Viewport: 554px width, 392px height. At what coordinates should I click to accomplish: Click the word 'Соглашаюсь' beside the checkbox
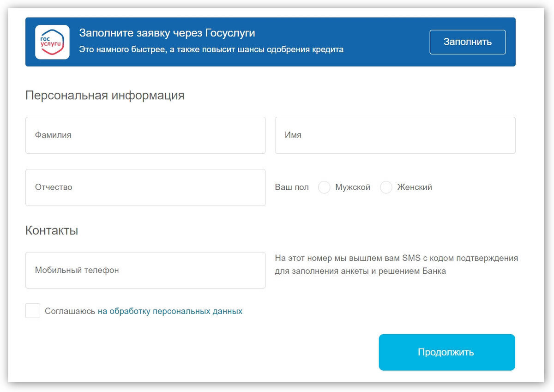pos(70,311)
